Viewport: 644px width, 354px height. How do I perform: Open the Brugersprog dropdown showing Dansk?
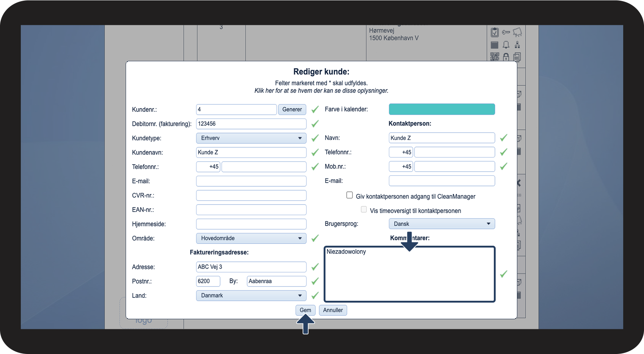point(441,224)
